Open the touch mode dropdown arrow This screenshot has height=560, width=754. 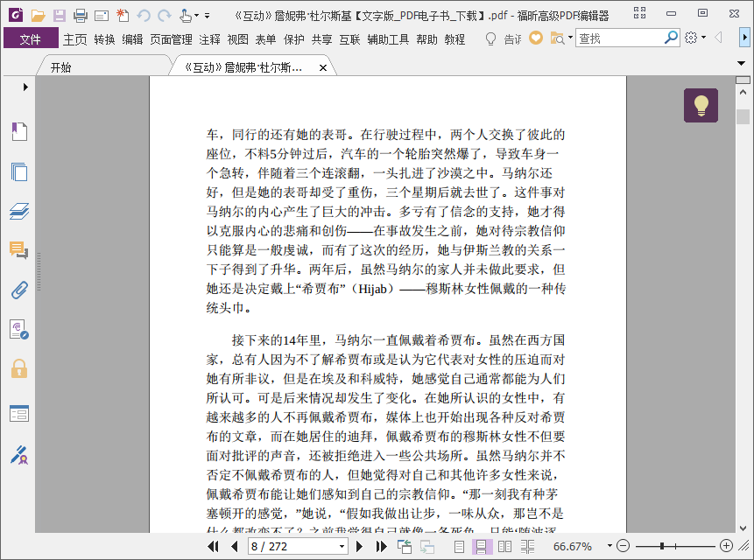tap(196, 16)
